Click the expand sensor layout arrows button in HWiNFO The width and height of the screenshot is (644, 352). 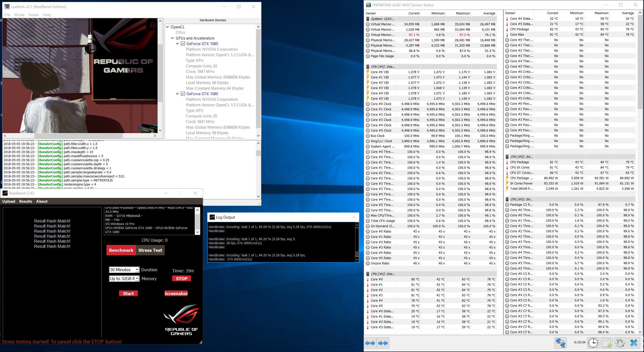pos(370,343)
